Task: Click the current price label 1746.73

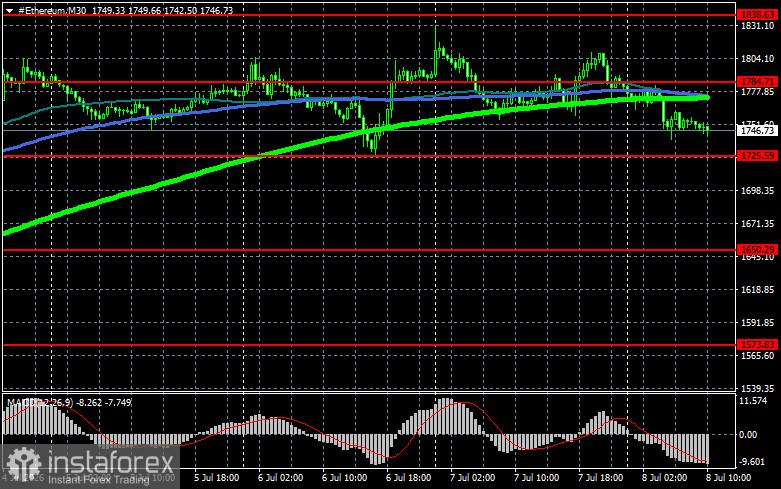Action: pyautogui.click(x=757, y=130)
